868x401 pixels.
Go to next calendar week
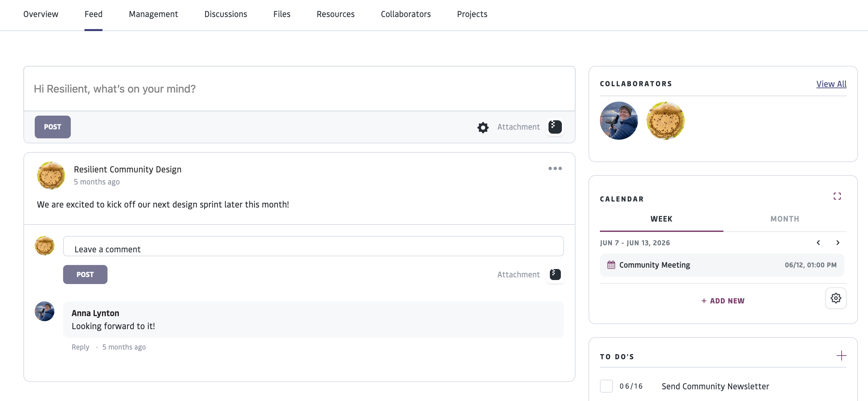pyautogui.click(x=838, y=243)
